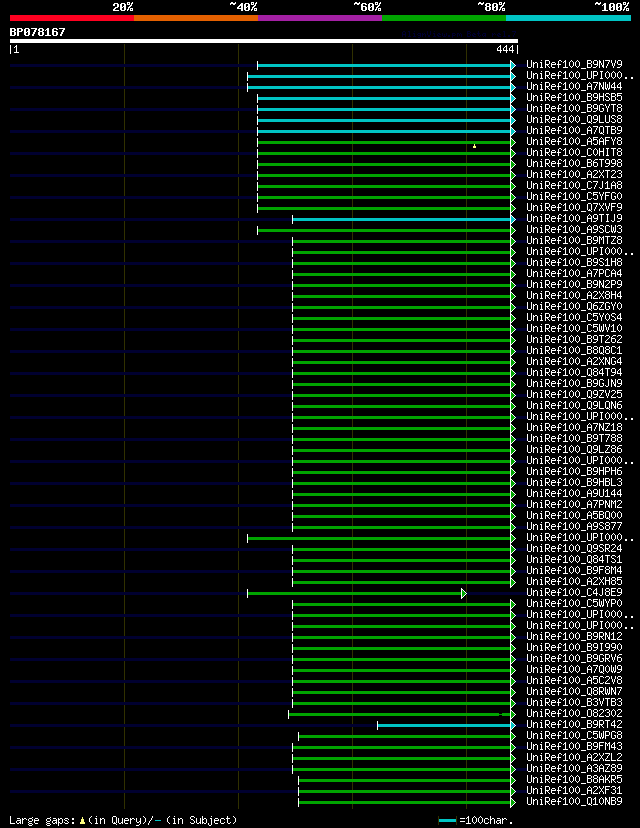Open hit UniRef100_C5WPG8
640x828 pixels.
point(574,736)
